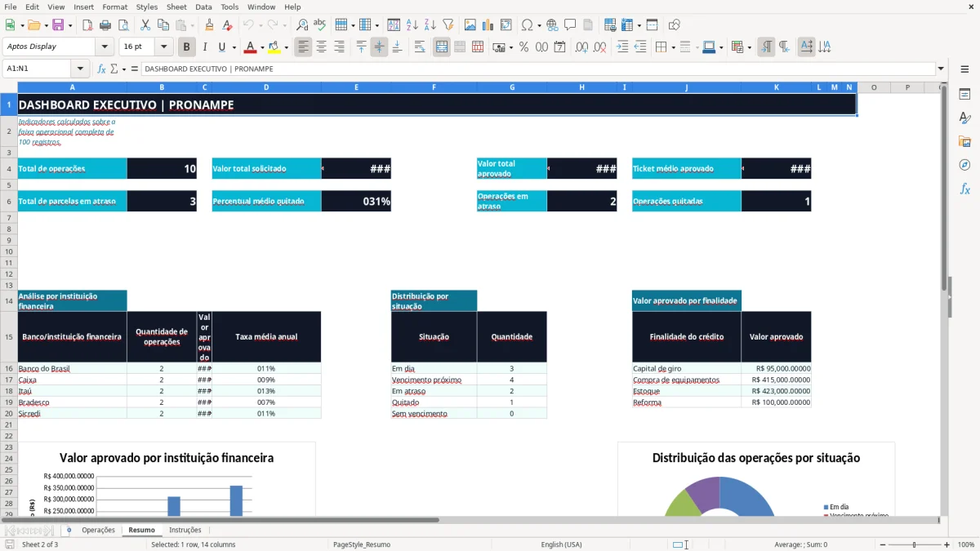Open the Data menu
The width and height of the screenshot is (980, 551).
pyautogui.click(x=203, y=7)
